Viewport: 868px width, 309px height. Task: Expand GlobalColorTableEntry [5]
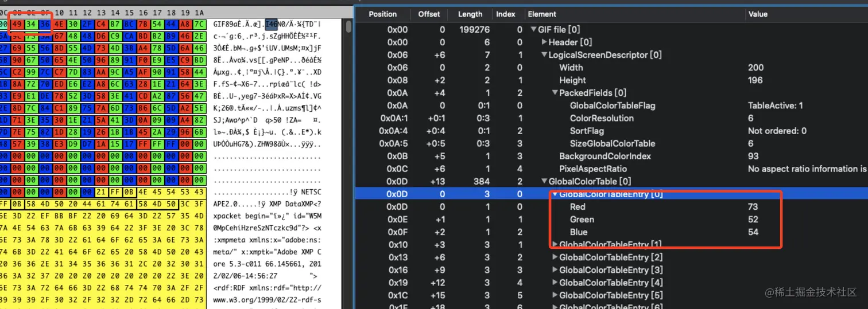tap(555, 295)
